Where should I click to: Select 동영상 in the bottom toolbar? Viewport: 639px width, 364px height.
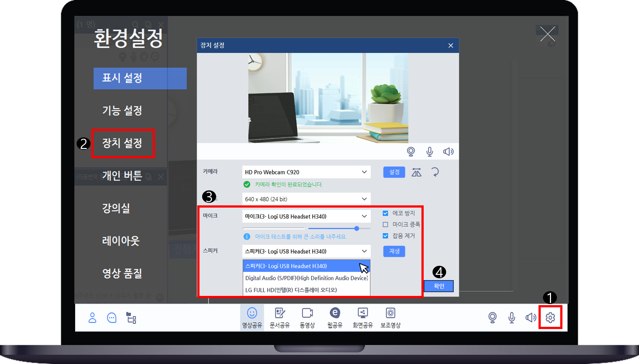click(x=307, y=318)
